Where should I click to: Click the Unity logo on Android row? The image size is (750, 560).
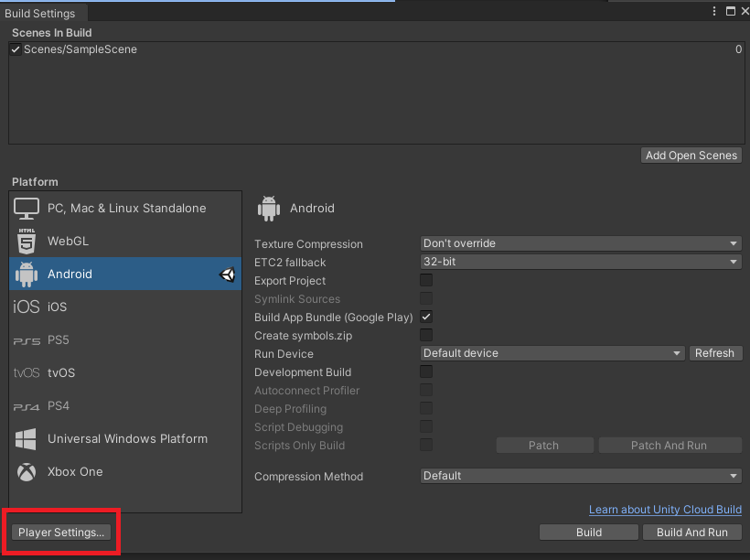click(227, 275)
